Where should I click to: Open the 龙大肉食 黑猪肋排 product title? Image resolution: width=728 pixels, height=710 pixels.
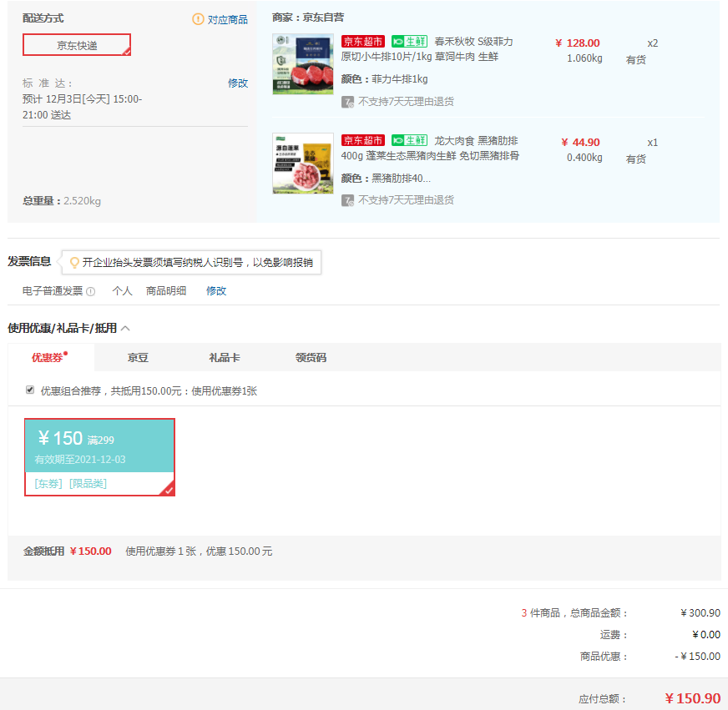click(430, 148)
